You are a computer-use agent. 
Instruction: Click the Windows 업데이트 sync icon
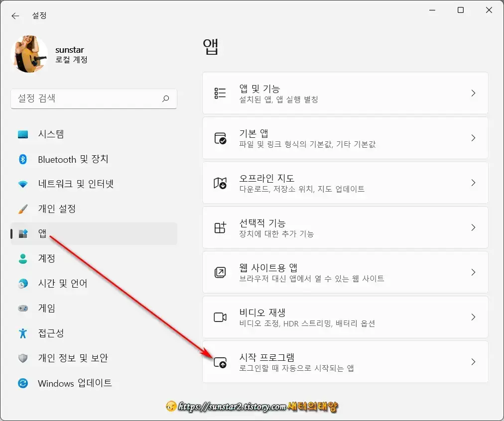click(23, 383)
